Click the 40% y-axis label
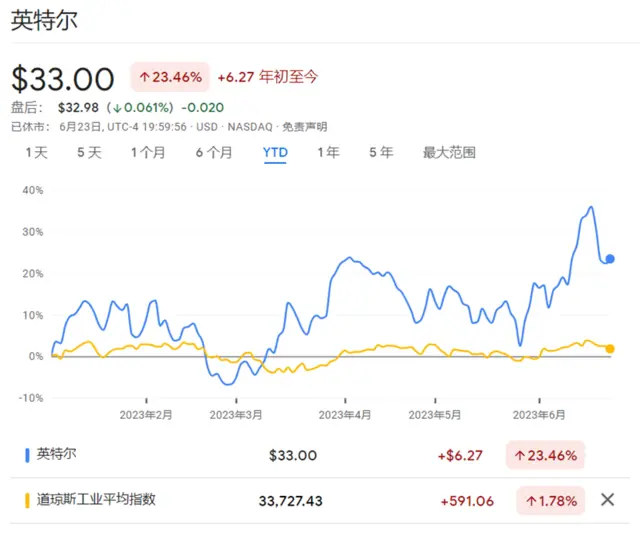Screen dimensions: 640x533 click(33, 190)
